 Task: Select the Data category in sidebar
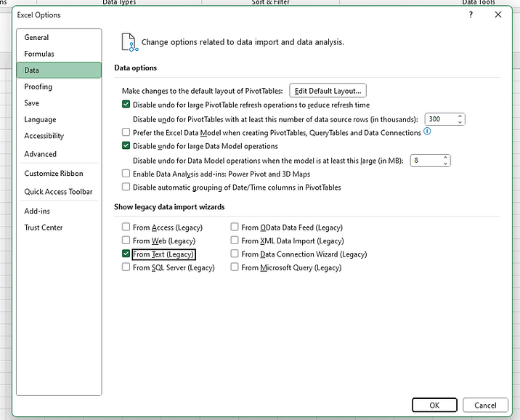[59, 70]
